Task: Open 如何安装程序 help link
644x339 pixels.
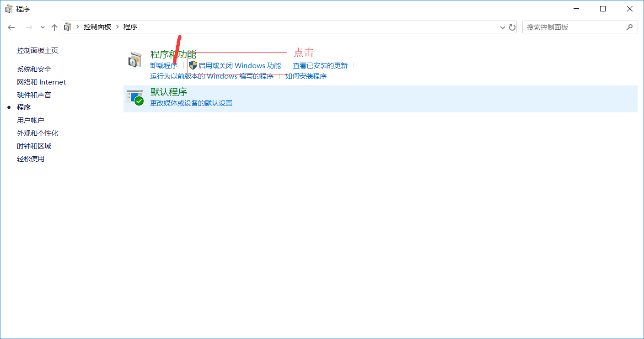Action: [306, 76]
